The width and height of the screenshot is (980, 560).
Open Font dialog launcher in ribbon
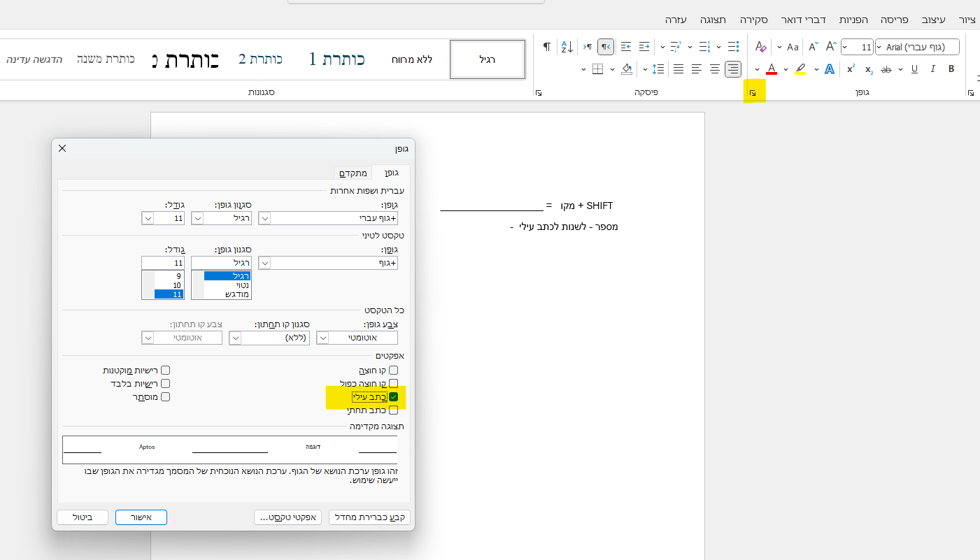(753, 92)
